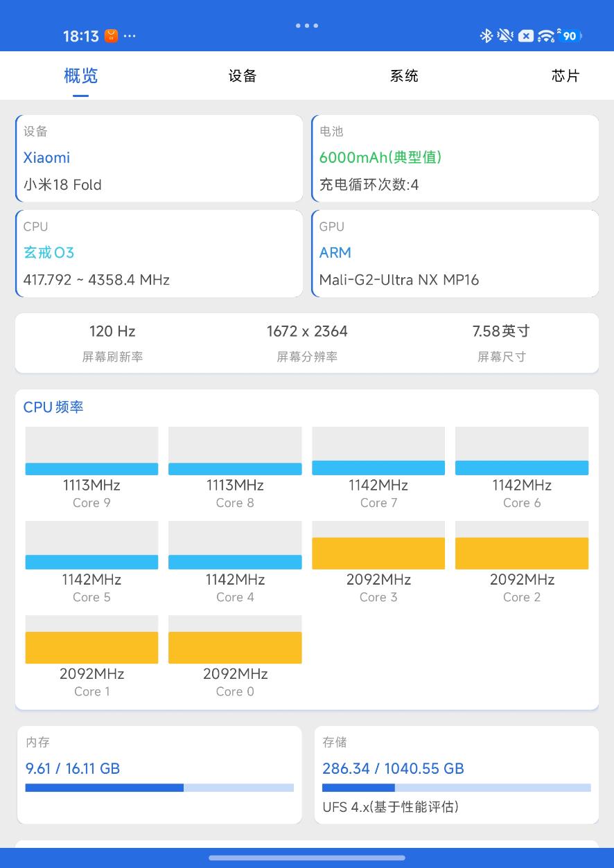The width and height of the screenshot is (614, 868).
Task: Open the CPU 玄戒O3 card
Action: coord(159,254)
